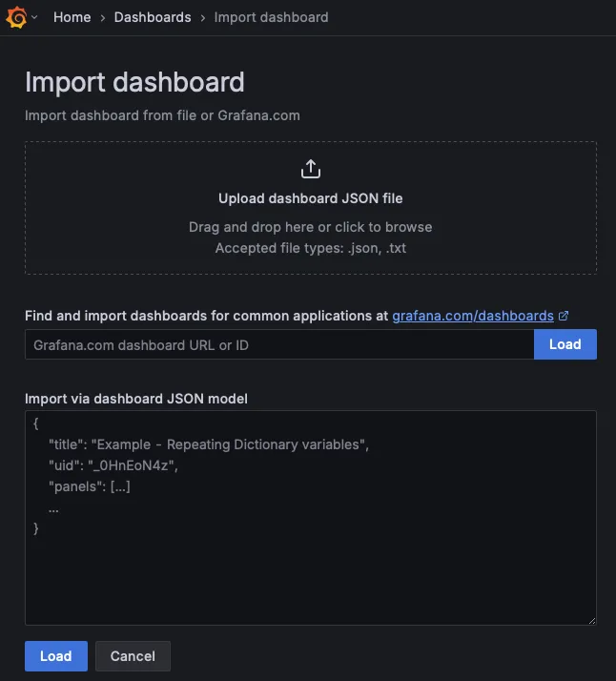616x681 pixels.
Task: Expand the chevron beside the Grafana logo
Action: point(34,17)
